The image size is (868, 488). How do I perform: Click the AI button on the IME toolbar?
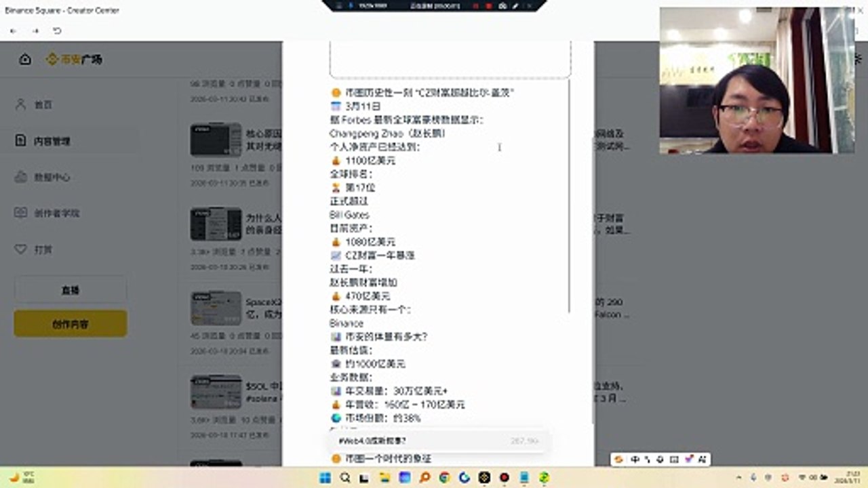tap(703, 459)
